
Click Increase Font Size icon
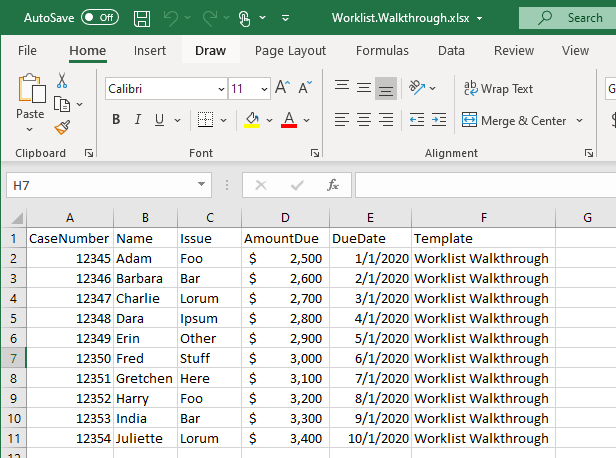pyautogui.click(x=282, y=87)
